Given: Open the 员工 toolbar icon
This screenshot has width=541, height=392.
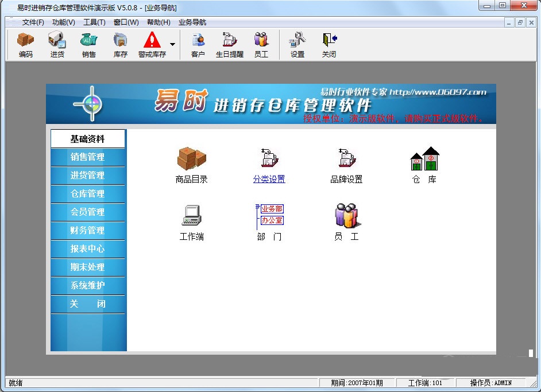Looking at the screenshot, I should [x=261, y=44].
